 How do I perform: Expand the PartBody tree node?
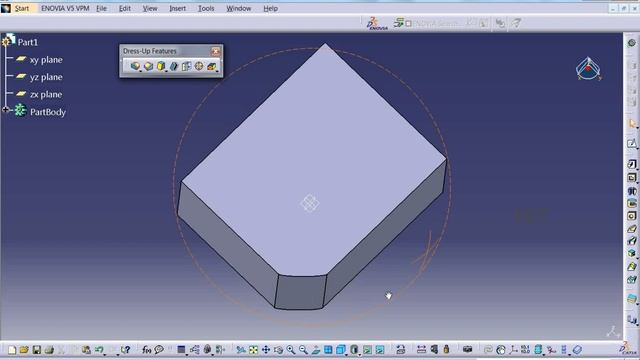pyautogui.click(x=5, y=110)
